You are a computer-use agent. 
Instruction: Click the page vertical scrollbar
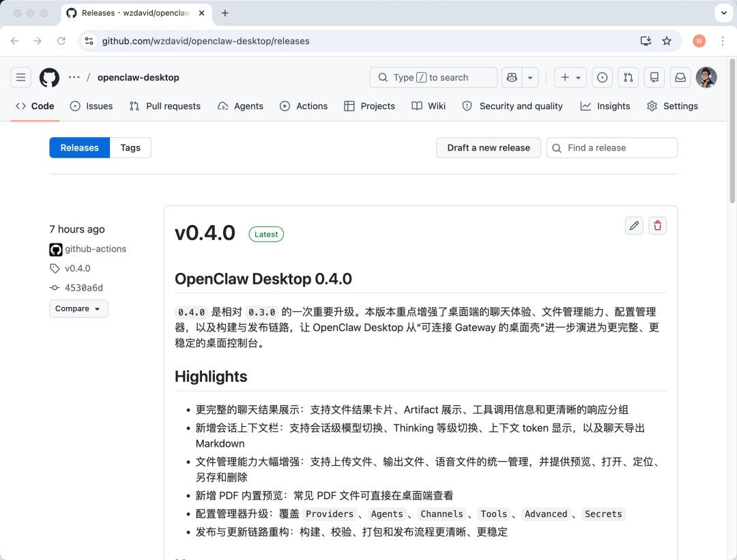(x=732, y=132)
